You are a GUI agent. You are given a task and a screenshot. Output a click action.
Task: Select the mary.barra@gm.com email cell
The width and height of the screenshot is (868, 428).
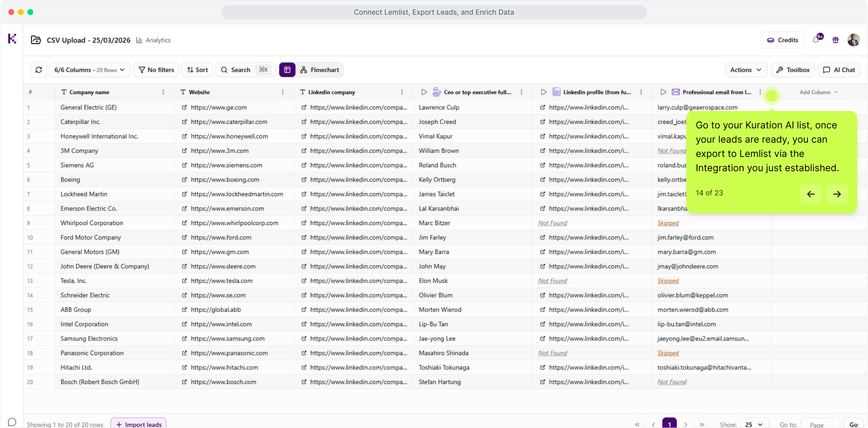pyautogui.click(x=712, y=252)
